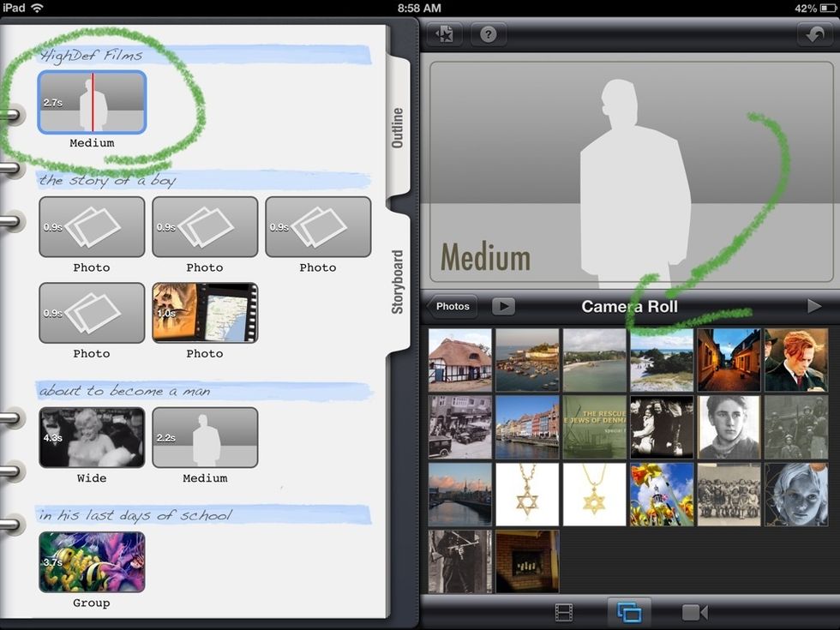
Task: Go back using the Photos button
Action: click(452, 306)
